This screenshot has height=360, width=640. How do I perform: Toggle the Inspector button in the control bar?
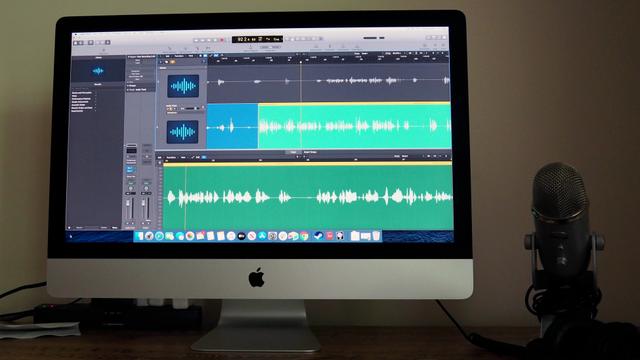click(81, 42)
